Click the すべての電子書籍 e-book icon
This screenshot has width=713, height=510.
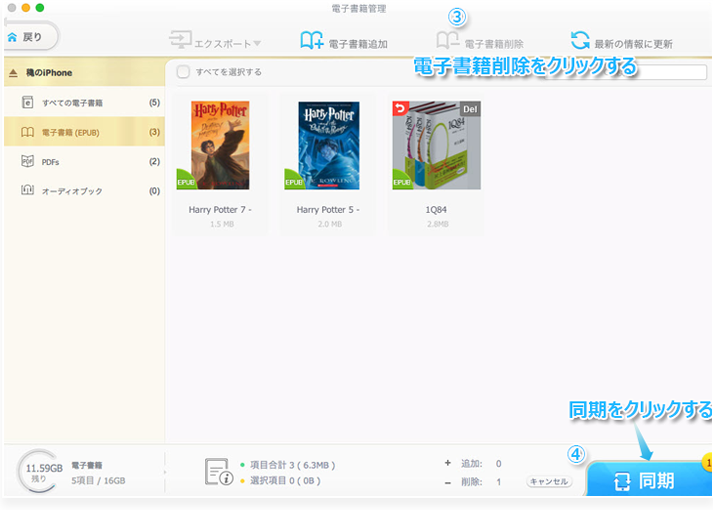pyautogui.click(x=27, y=102)
